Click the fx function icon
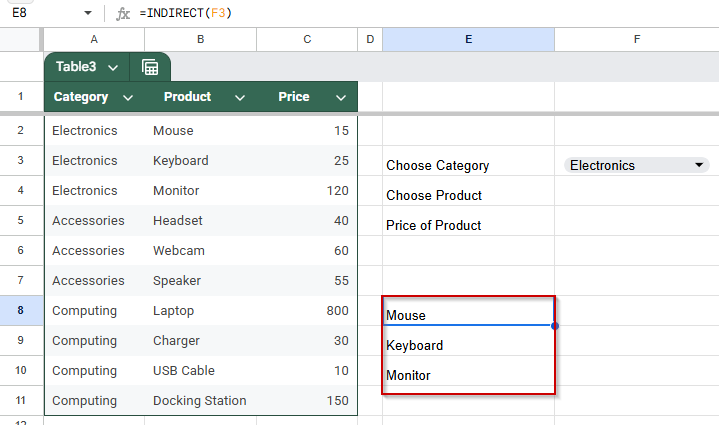The height and width of the screenshot is (425, 719). tap(122, 13)
